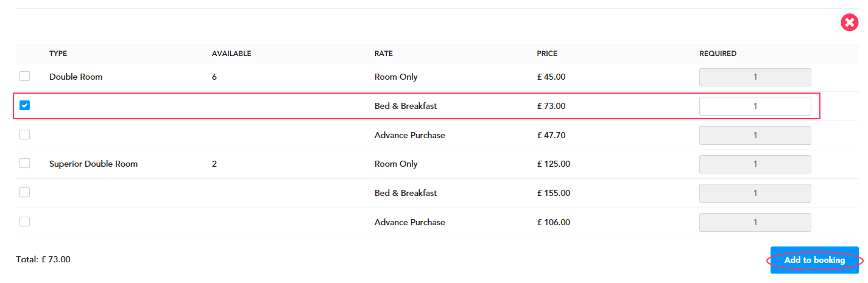This screenshot has width=868, height=283.
Task: Click the Superior Double Room type label
Action: tap(93, 164)
